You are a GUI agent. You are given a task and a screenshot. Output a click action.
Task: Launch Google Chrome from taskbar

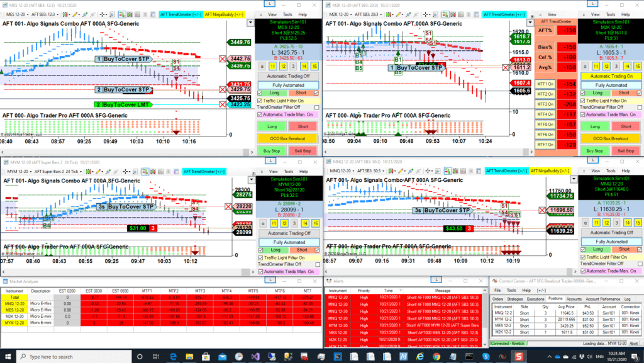pos(436,357)
